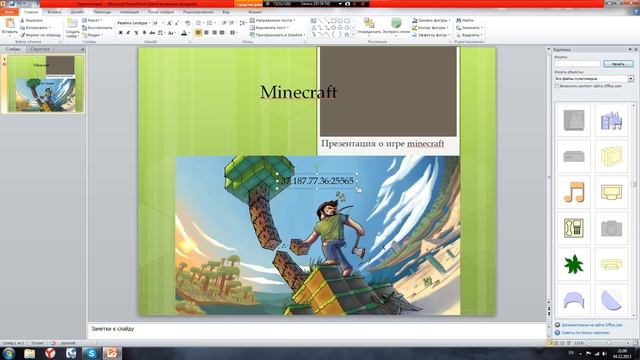Toggle strikethrough formatting

pyautogui.click(x=152, y=33)
